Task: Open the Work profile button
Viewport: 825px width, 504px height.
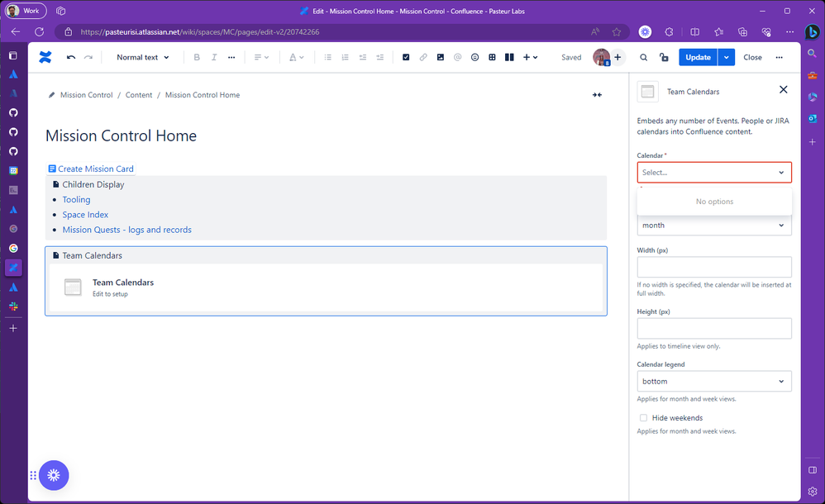Action: point(26,11)
